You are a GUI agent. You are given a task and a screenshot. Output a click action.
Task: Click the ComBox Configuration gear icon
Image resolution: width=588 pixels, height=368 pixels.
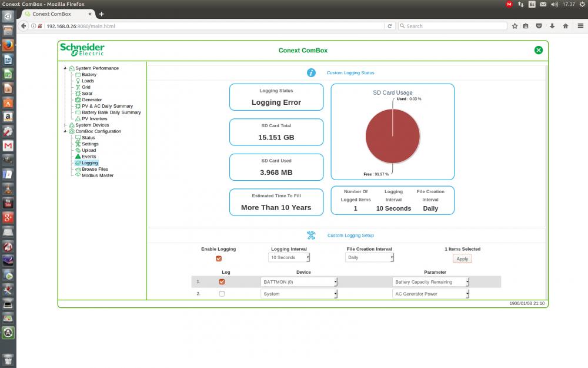click(x=72, y=131)
